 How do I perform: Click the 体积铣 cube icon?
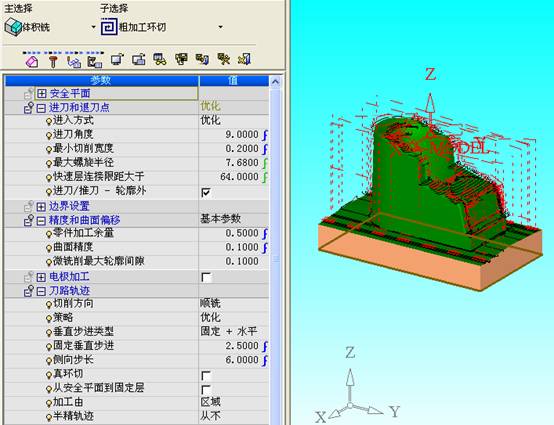click(x=13, y=27)
